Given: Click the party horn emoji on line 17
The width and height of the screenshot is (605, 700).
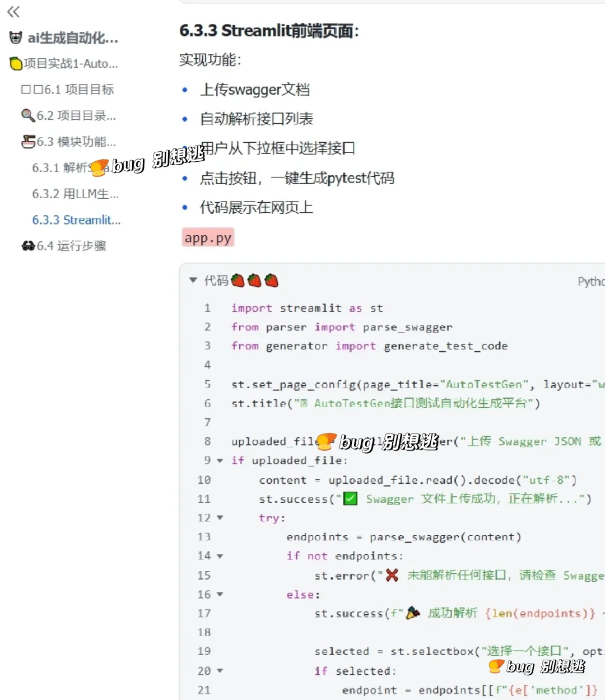Looking at the screenshot, I should click(x=412, y=612).
